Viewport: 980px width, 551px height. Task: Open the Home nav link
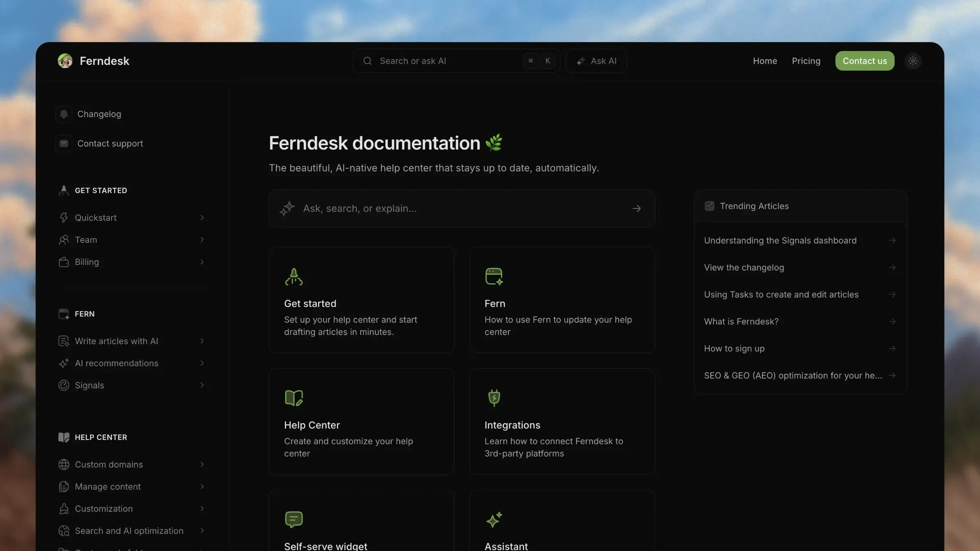click(765, 61)
